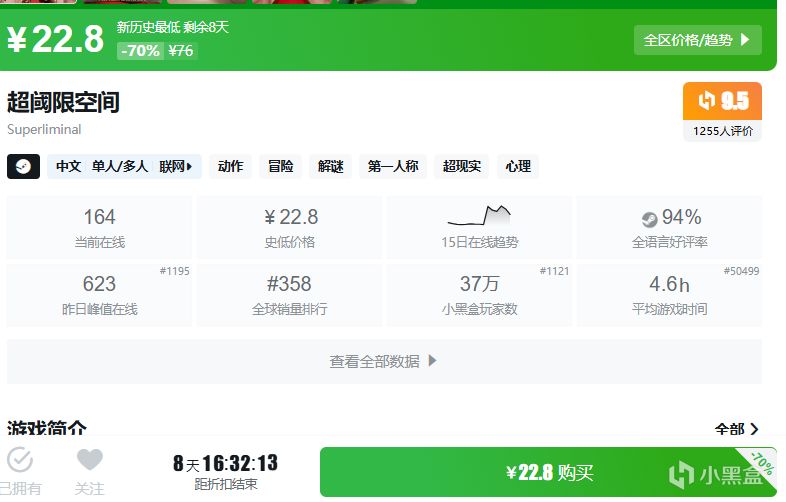Viewport: 786px width, 502px height.
Task: Click the 新历史最低 剩余8天 label
Action: [x=172, y=27]
